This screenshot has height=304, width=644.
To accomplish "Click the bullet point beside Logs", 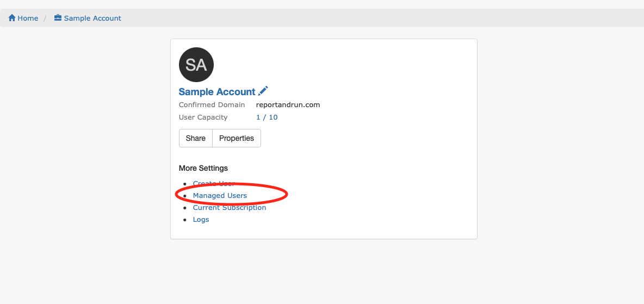I will pos(185,220).
